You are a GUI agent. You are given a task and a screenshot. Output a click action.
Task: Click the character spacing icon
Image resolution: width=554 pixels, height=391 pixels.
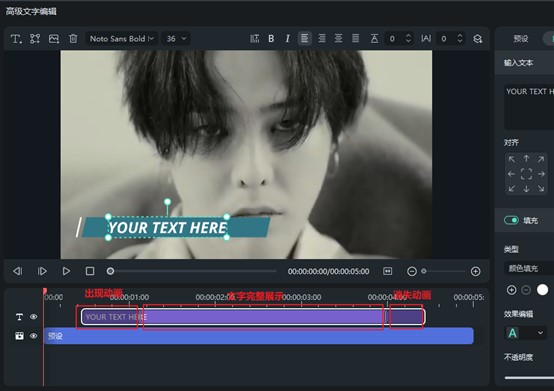tap(426, 38)
